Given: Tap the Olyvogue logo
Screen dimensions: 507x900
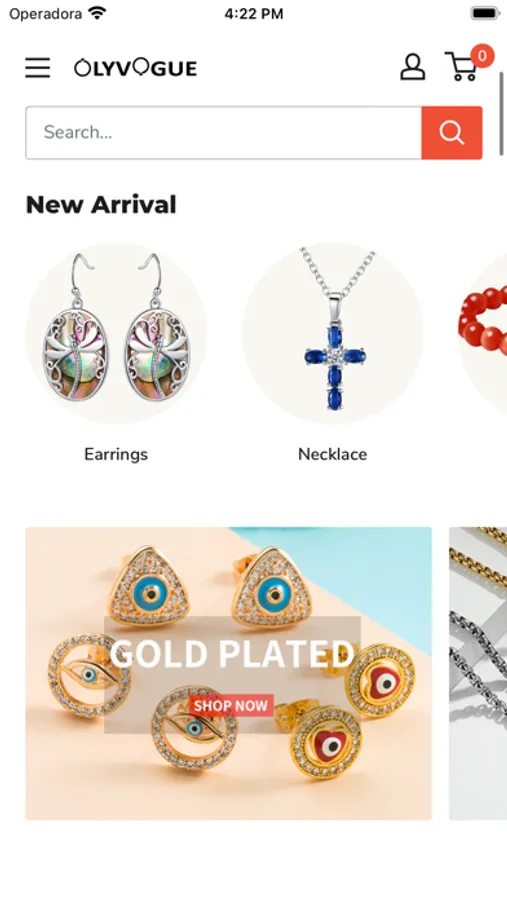Looking at the screenshot, I should tap(136, 68).
